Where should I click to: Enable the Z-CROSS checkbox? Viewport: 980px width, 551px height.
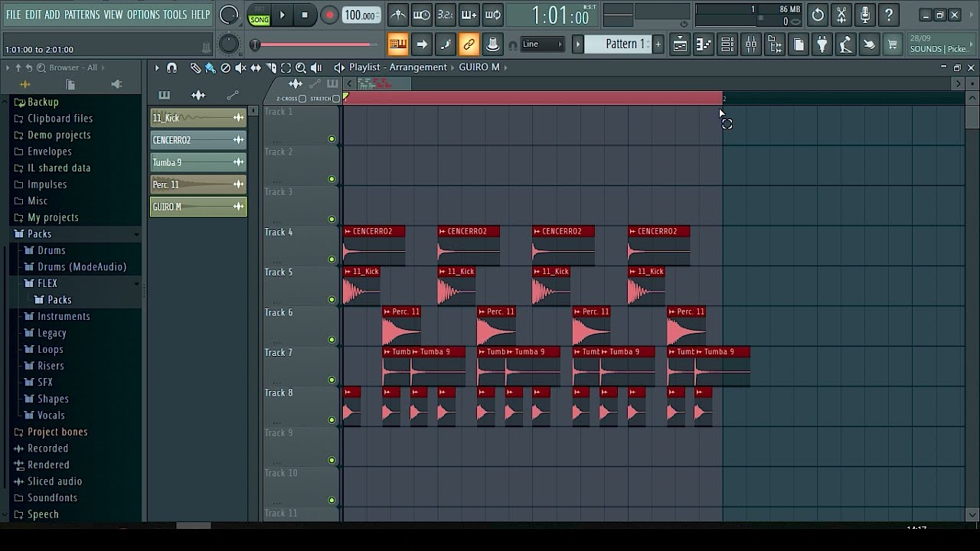pos(302,99)
